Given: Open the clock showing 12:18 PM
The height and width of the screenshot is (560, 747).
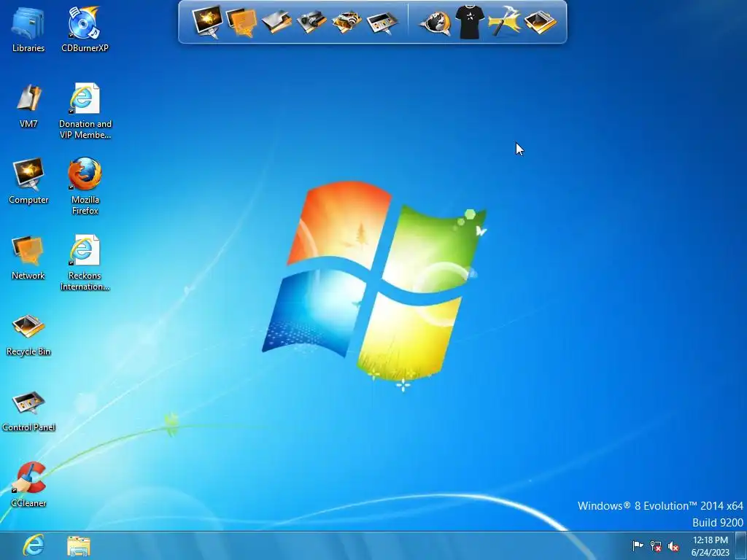Looking at the screenshot, I should [710, 545].
